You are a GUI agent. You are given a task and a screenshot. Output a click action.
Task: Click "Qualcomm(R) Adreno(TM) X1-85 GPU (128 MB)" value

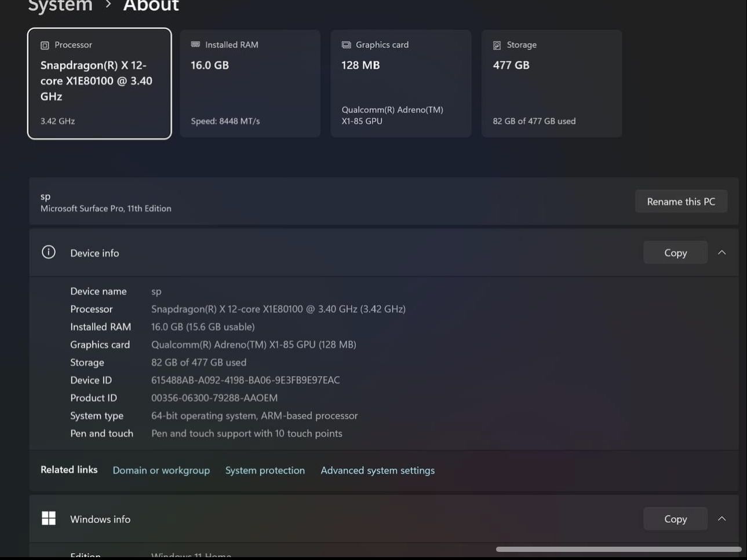pos(254,345)
